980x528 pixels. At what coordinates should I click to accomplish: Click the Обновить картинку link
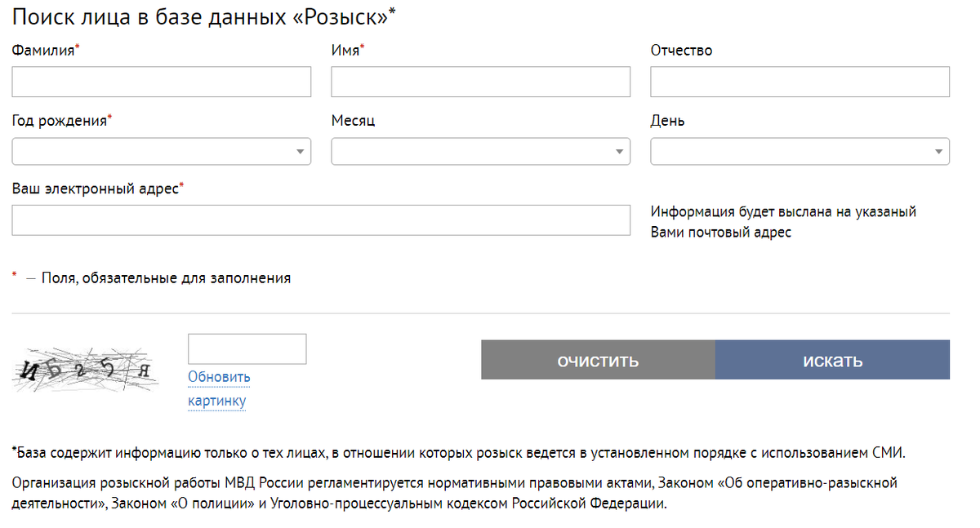[x=219, y=388]
